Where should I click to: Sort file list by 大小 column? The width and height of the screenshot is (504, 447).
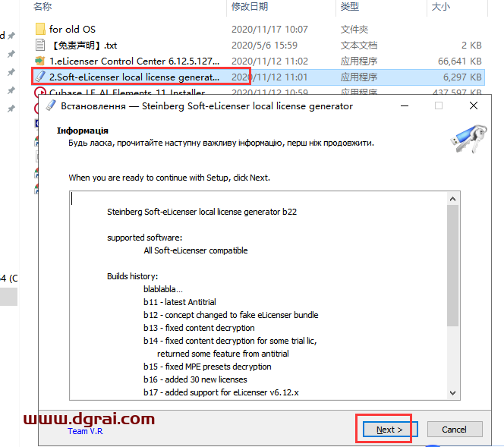441,6
